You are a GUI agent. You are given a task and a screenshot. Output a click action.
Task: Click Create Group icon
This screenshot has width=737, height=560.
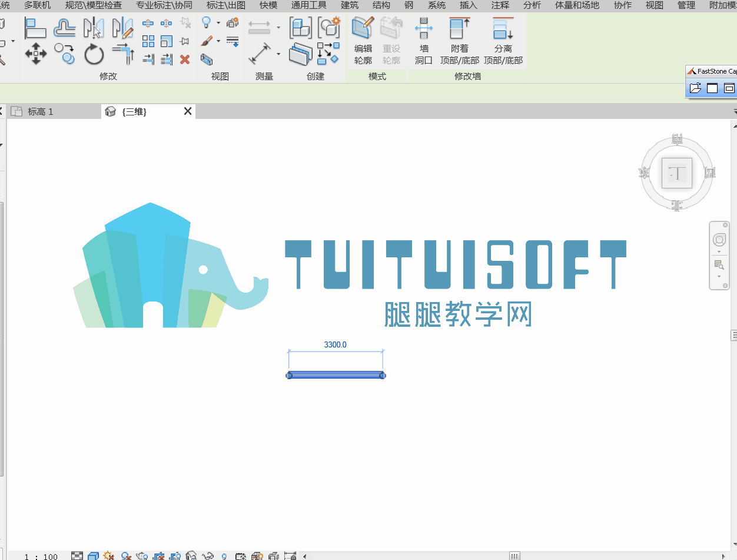pos(328,28)
